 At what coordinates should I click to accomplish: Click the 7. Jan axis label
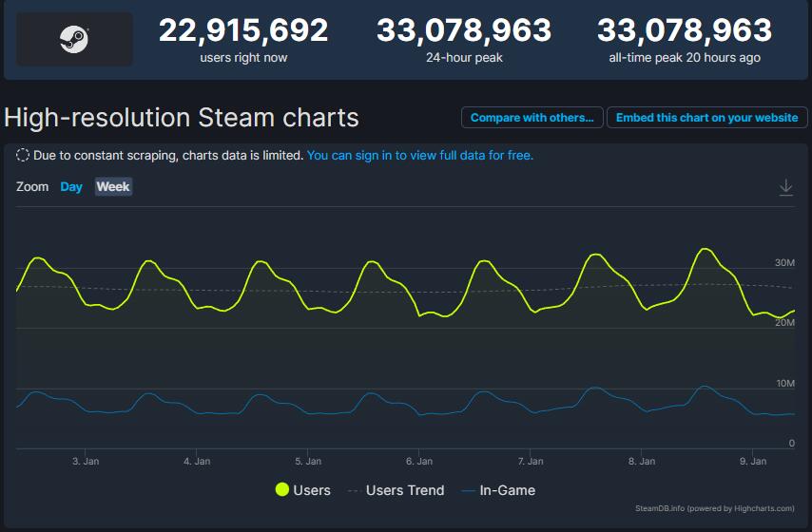point(531,461)
